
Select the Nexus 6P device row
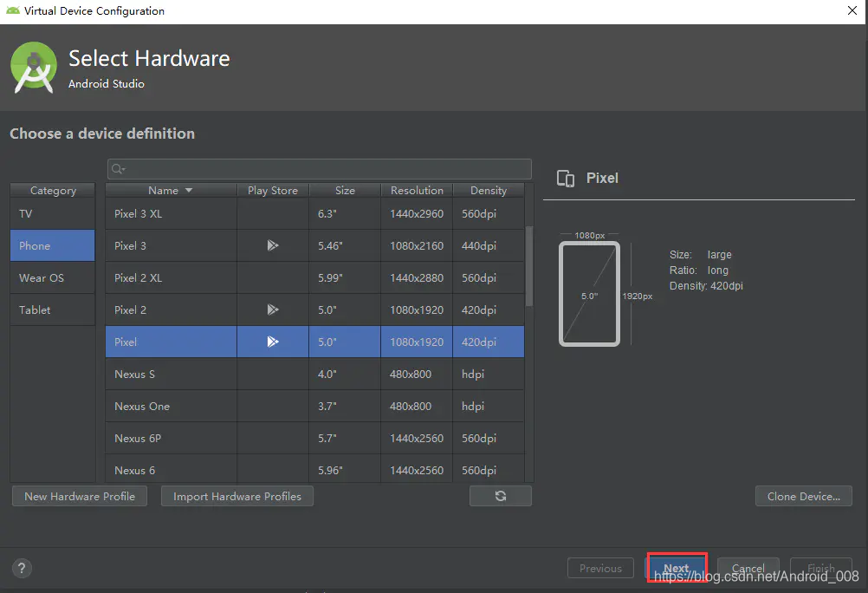(x=314, y=439)
